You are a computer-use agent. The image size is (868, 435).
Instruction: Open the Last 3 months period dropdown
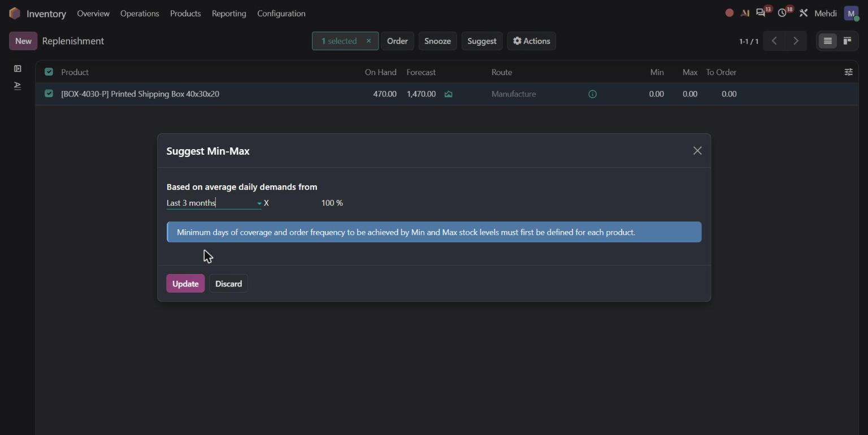(214, 203)
